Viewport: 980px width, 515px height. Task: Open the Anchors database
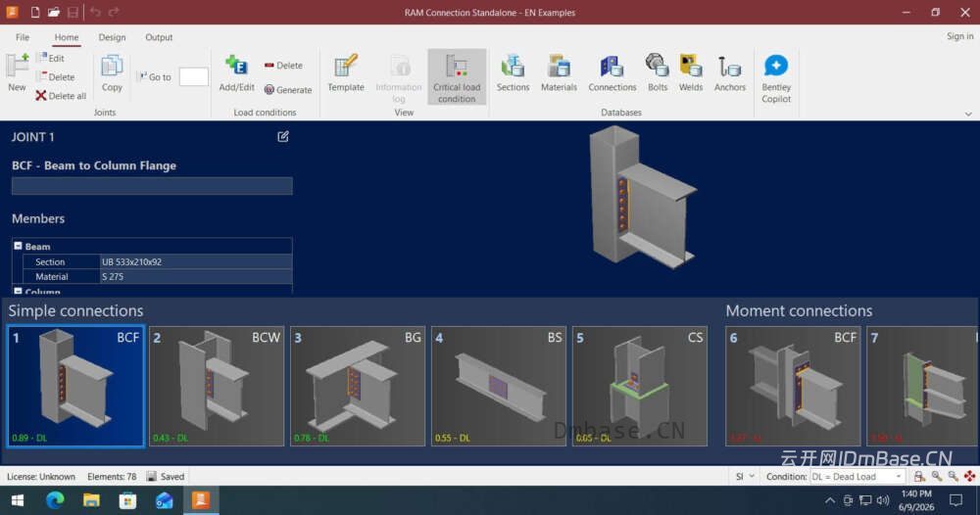729,73
